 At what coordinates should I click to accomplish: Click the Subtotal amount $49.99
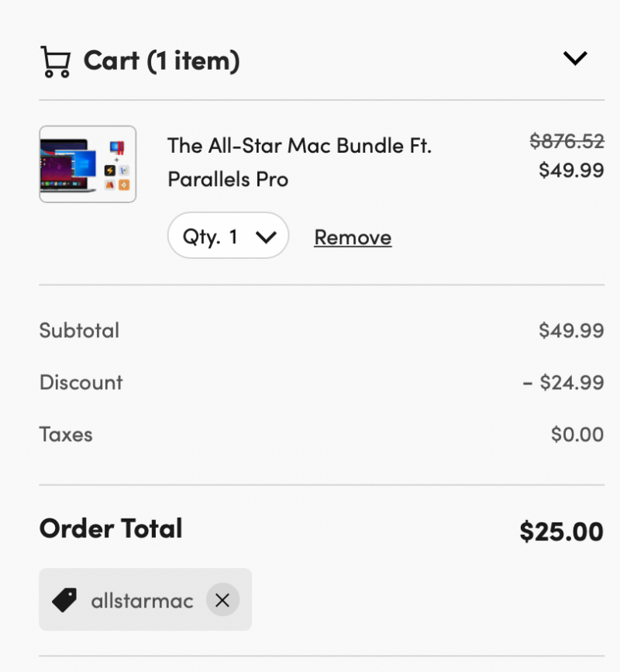tap(571, 330)
